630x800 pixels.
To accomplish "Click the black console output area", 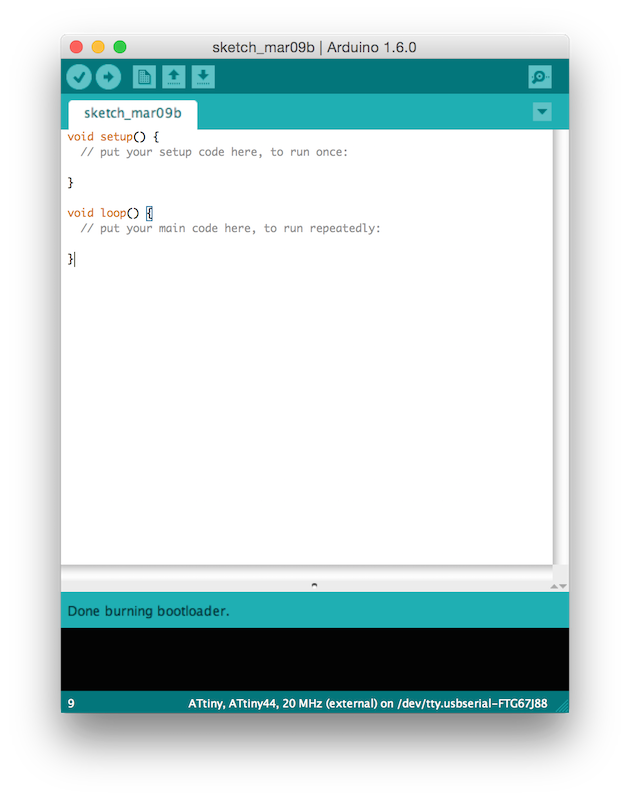I will (315, 659).
